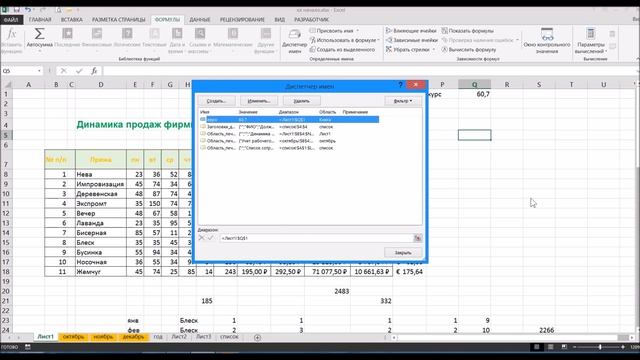Open the декабрь sheet tab
This screenshot has height=360, width=640.
pyautogui.click(x=133, y=337)
